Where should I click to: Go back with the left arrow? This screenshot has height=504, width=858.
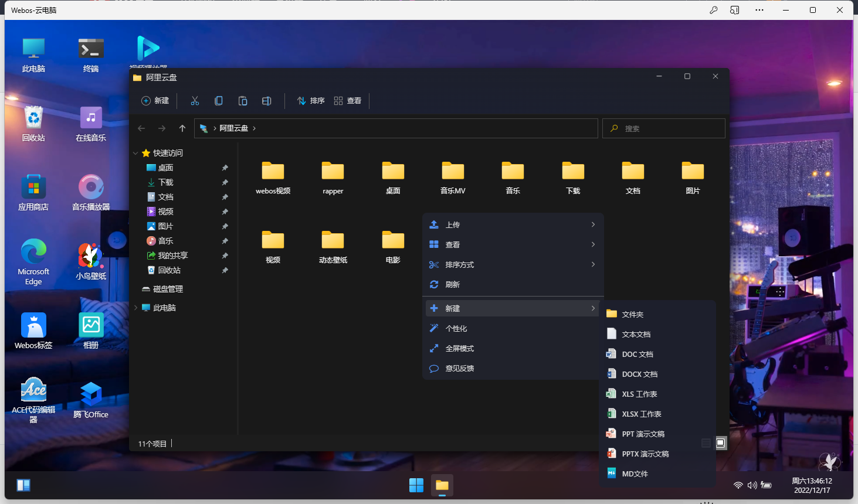[141, 128]
